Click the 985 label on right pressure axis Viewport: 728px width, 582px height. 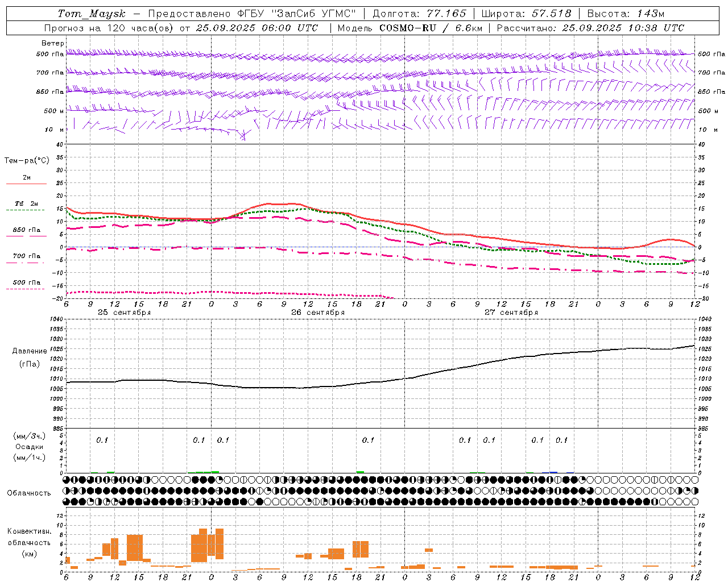click(704, 429)
